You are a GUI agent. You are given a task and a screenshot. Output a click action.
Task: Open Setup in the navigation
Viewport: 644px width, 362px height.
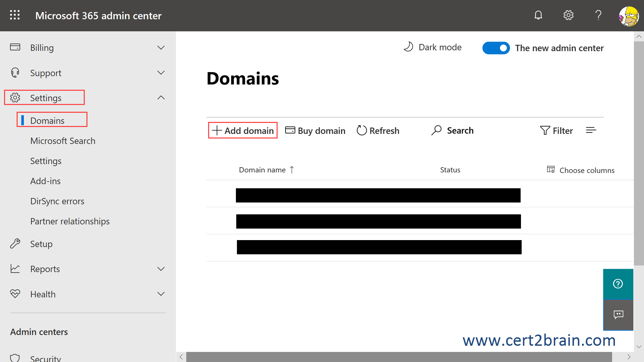click(41, 244)
